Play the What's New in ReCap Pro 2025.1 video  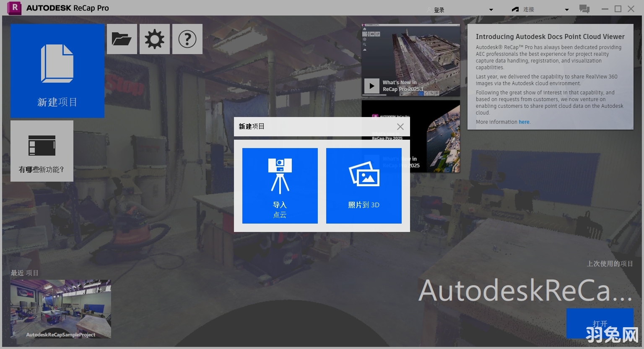pos(371,86)
